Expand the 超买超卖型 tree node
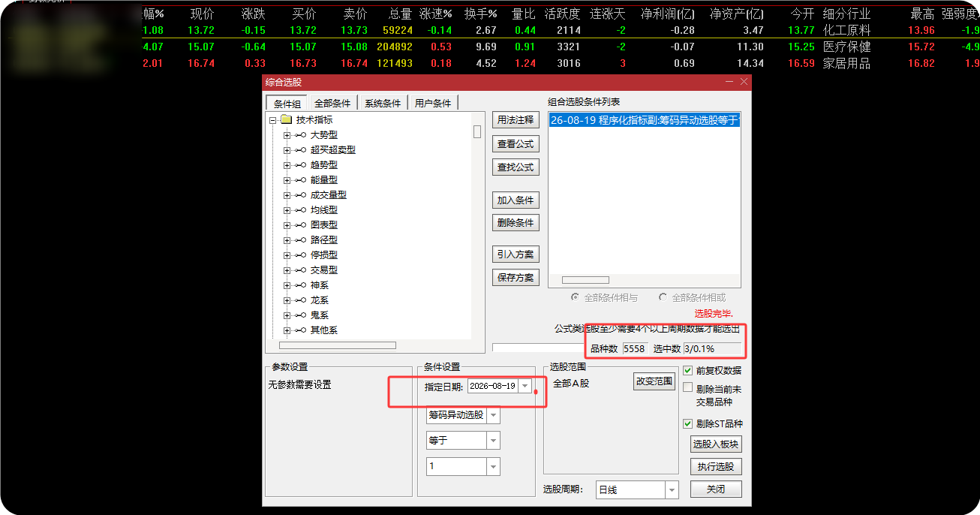This screenshot has width=980, height=515. point(287,150)
